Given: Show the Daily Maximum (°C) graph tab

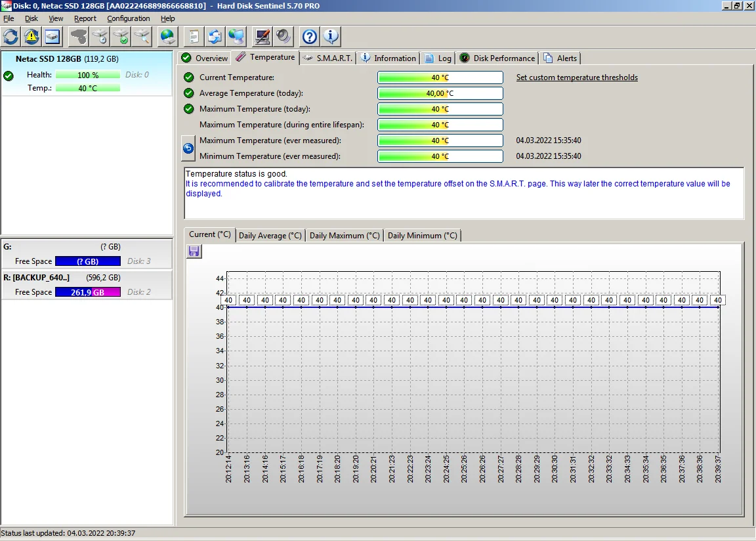Looking at the screenshot, I should point(345,235).
